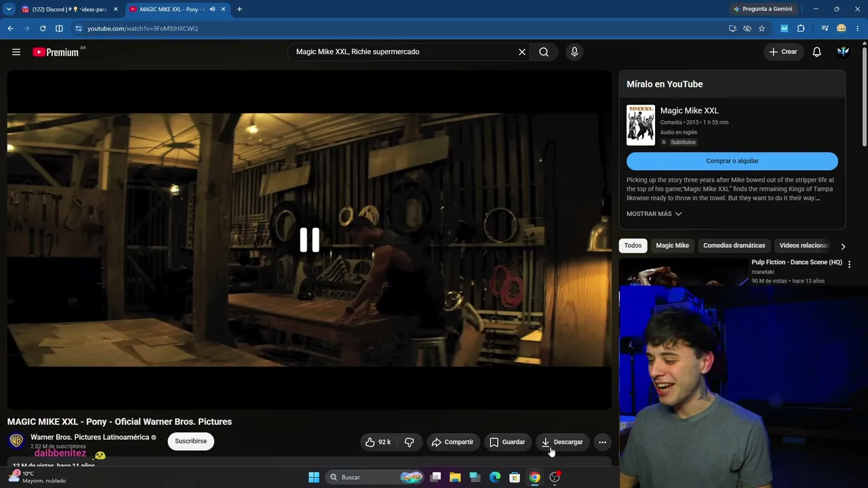Open options for the Pulp Fiction video
This screenshot has width=868, height=488.
[849, 264]
